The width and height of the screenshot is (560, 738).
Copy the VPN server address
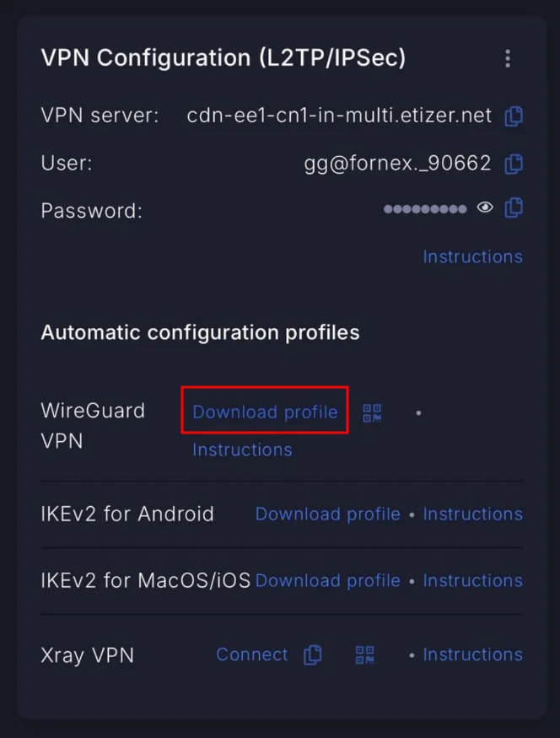[x=514, y=116]
